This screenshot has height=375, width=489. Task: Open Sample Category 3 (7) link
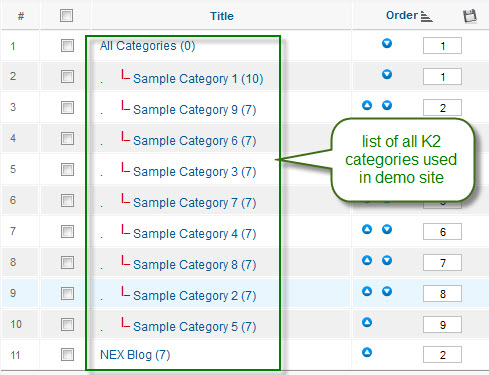(194, 172)
